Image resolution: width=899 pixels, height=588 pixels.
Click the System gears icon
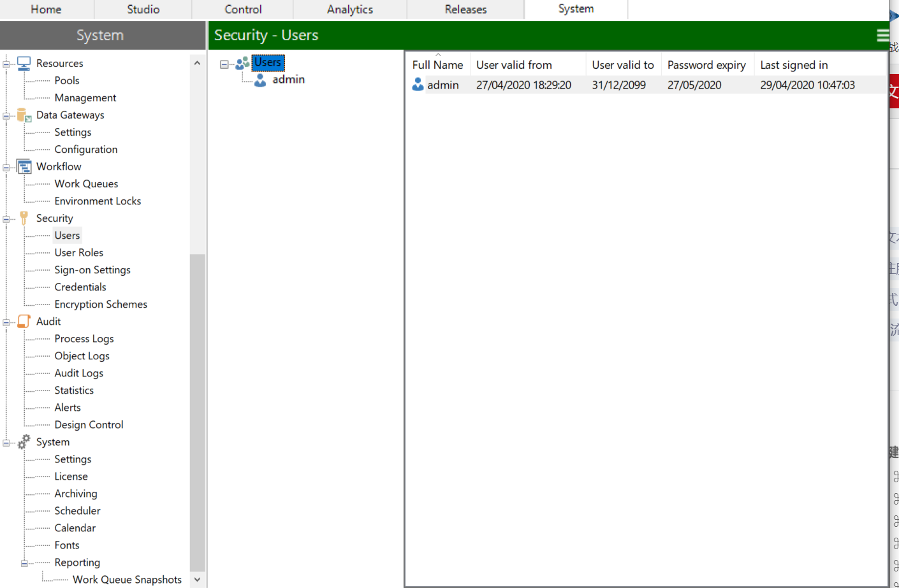pos(24,441)
